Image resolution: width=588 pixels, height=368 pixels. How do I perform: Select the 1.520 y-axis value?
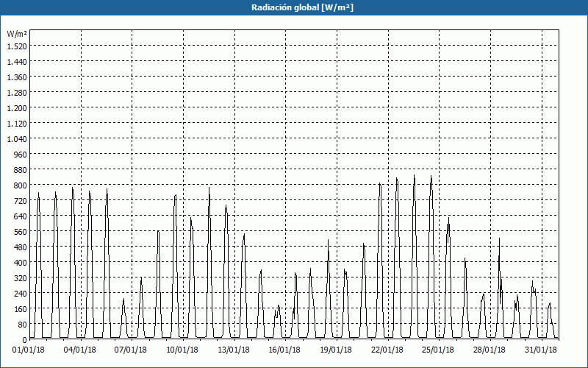coord(17,46)
